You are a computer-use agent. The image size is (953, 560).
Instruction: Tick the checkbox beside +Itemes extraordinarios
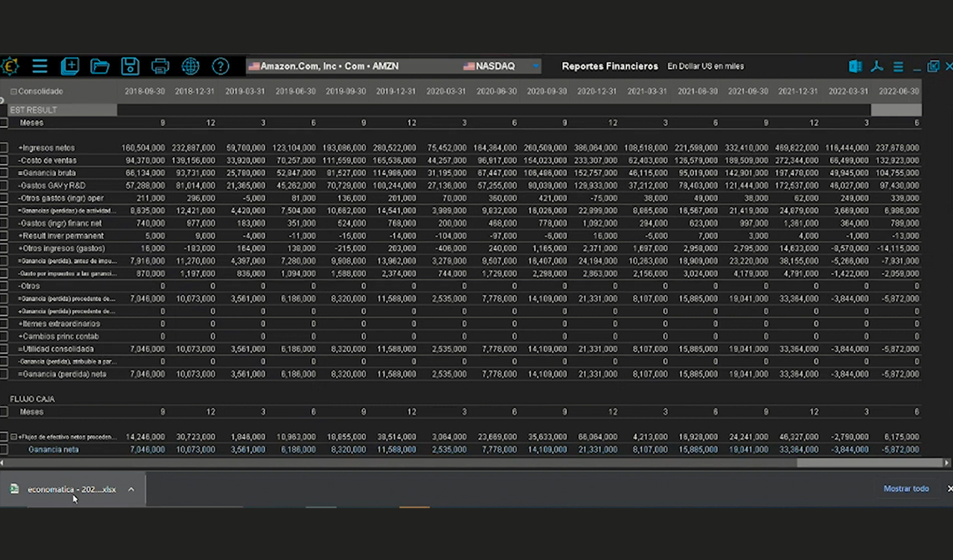pyautogui.click(x=3, y=323)
